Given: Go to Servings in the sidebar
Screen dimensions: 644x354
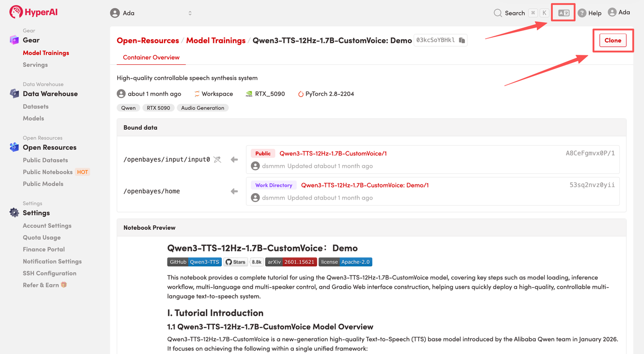Looking at the screenshot, I should coord(35,65).
